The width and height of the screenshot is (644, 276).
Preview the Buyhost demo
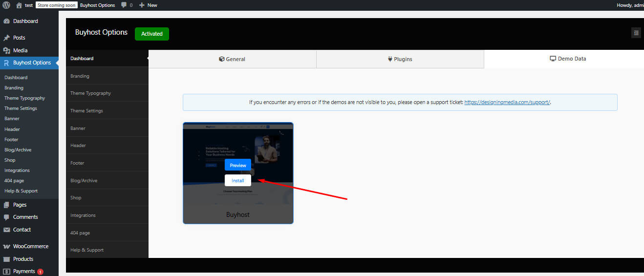(238, 165)
